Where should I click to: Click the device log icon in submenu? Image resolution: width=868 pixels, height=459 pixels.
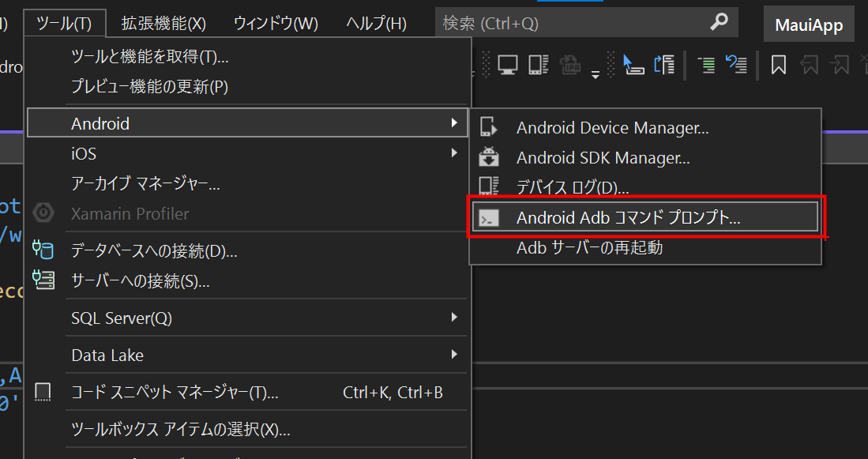pos(489,186)
